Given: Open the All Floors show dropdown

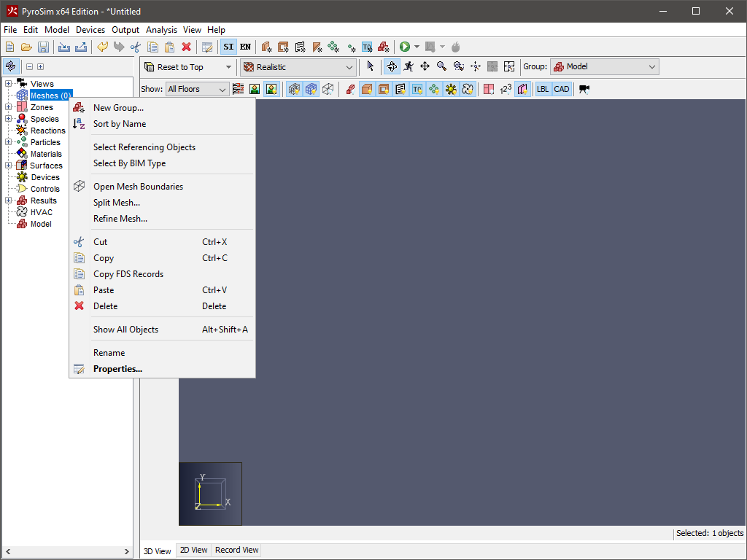Looking at the screenshot, I should tap(197, 89).
